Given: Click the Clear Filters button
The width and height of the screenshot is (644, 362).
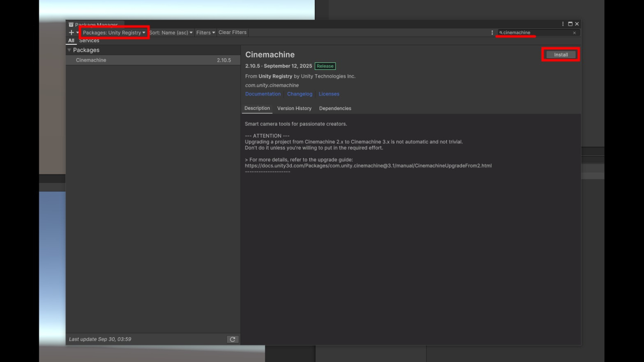Looking at the screenshot, I should click(x=232, y=32).
